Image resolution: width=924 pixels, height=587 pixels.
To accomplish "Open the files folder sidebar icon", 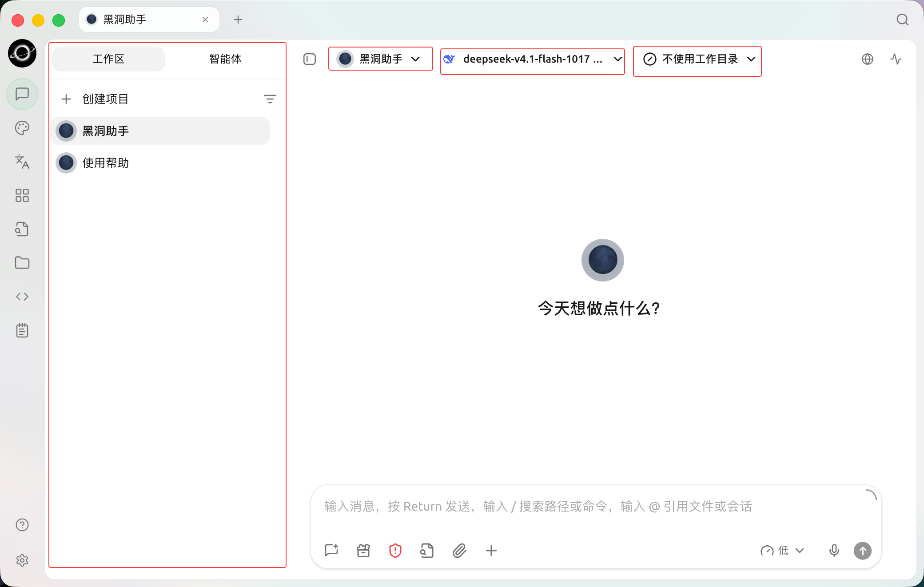I will click(x=22, y=263).
